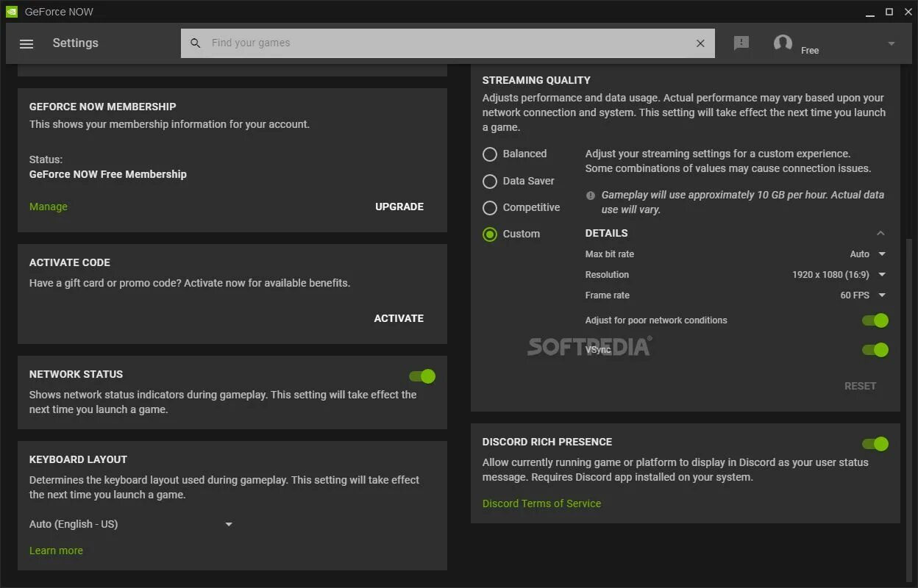This screenshot has height=588, width=918.
Task: Click the RESET button
Action: (x=860, y=386)
